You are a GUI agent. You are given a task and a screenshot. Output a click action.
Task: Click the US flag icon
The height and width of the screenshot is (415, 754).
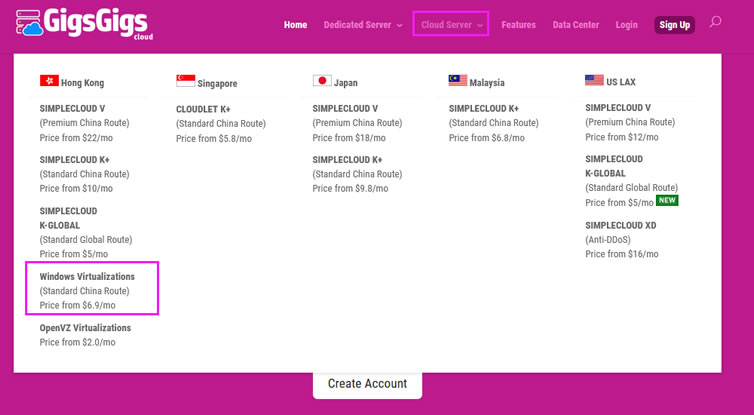594,80
